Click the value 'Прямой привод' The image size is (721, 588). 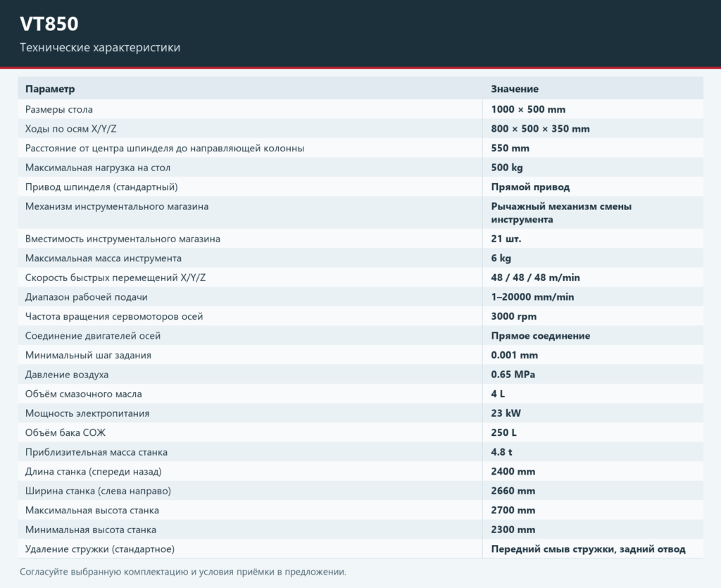[530, 187]
